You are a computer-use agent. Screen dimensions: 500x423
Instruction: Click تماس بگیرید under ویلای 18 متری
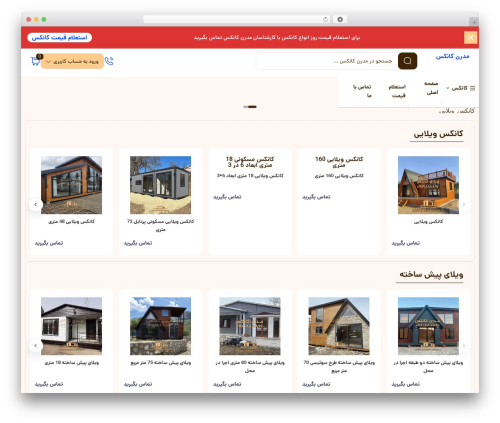tap(49, 384)
